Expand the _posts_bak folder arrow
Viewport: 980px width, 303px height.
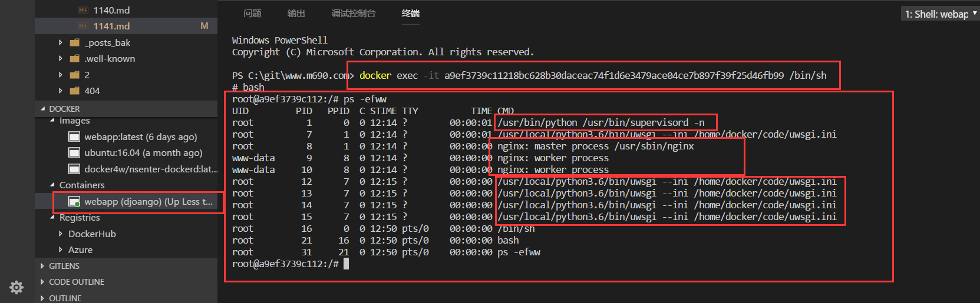point(60,42)
